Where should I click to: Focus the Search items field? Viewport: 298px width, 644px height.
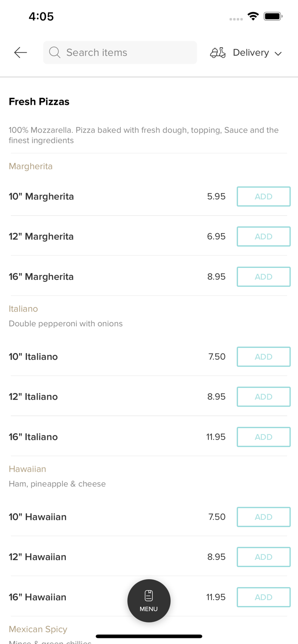125,52
